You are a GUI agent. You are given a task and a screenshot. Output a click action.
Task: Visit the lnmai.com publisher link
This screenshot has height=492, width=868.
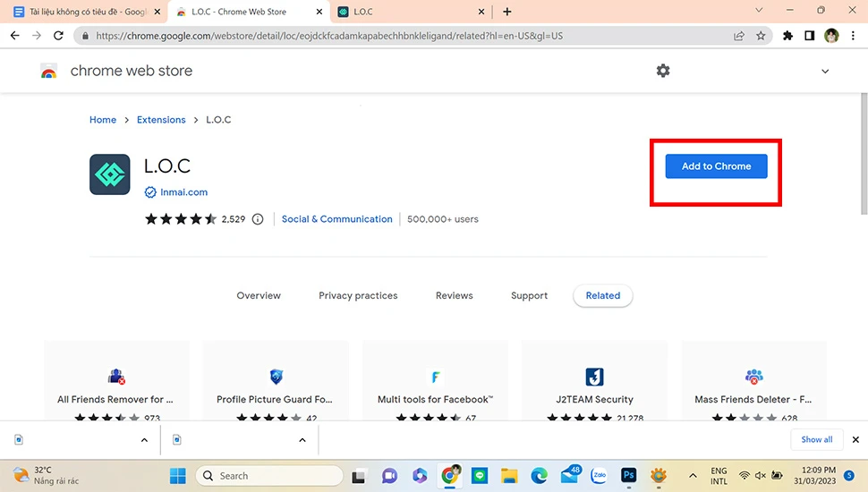pos(183,192)
